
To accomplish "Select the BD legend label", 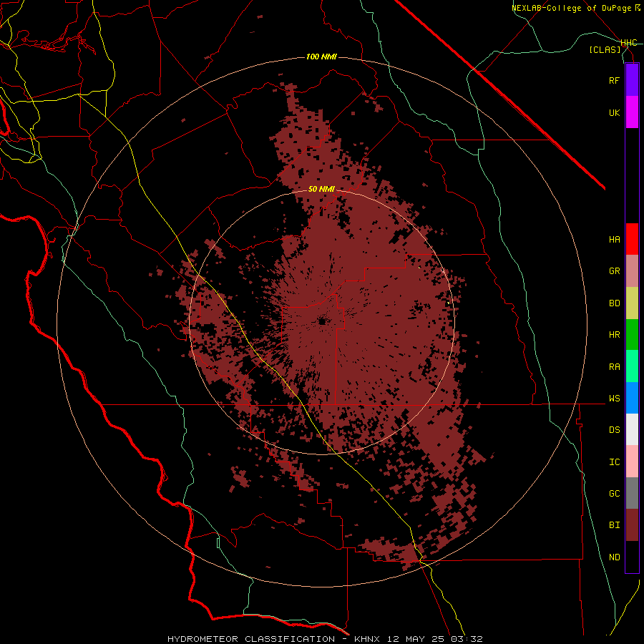I will tap(615, 303).
